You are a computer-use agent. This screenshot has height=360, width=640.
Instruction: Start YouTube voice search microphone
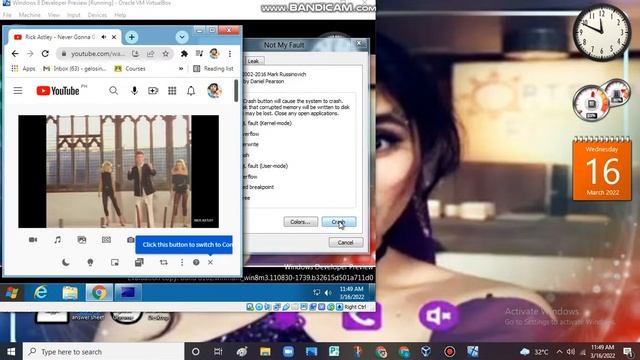[x=134, y=91]
